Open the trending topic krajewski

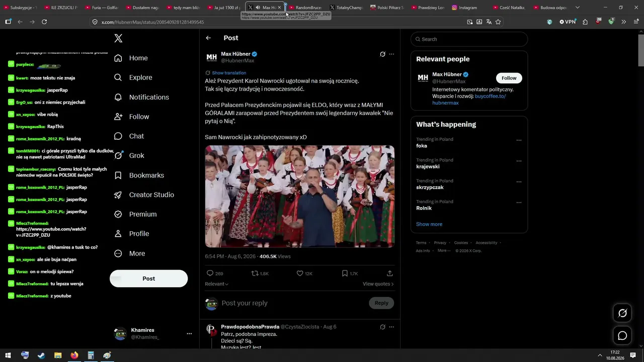coord(428,166)
